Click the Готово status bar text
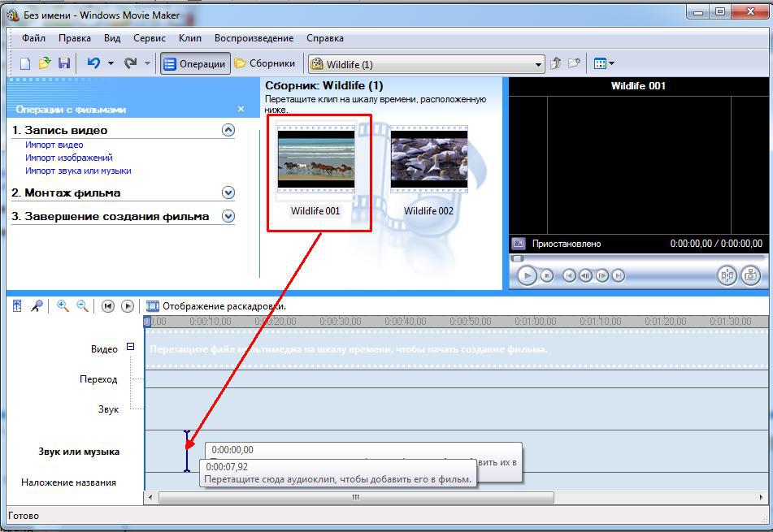This screenshot has width=773, height=532. click(24, 516)
